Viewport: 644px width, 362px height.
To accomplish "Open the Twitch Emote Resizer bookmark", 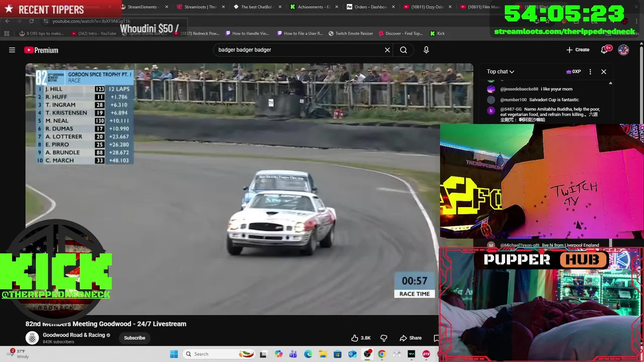I will [351, 33].
